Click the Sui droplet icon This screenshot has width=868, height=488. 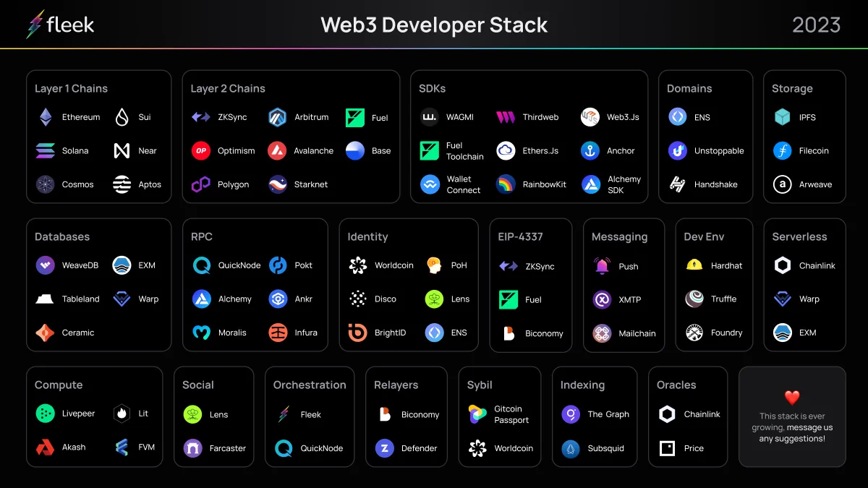(122, 117)
